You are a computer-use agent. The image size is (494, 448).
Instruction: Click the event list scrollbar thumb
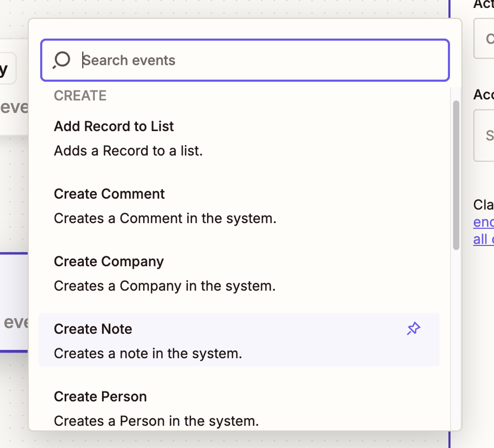pos(456,175)
